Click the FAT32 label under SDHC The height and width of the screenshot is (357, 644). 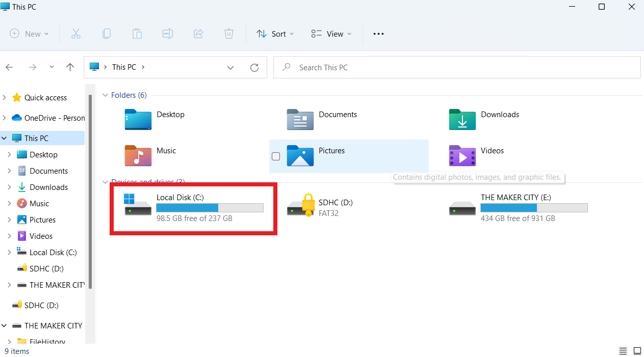click(328, 213)
